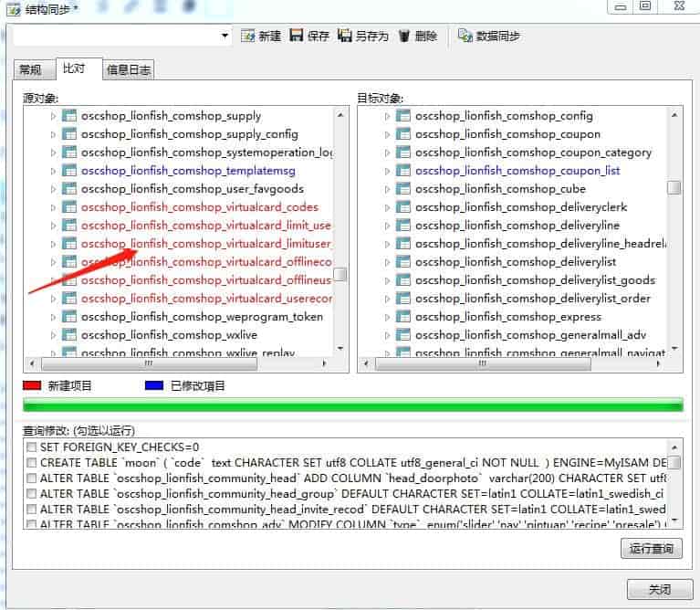This screenshot has height=610, width=700.
Task: Click table icon for target comshop_express
Action: (x=403, y=317)
